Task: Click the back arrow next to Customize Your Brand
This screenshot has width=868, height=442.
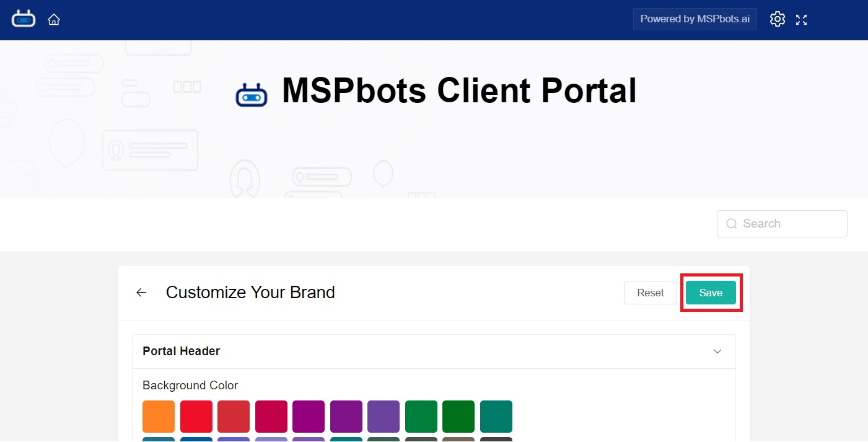Action: pyautogui.click(x=141, y=292)
